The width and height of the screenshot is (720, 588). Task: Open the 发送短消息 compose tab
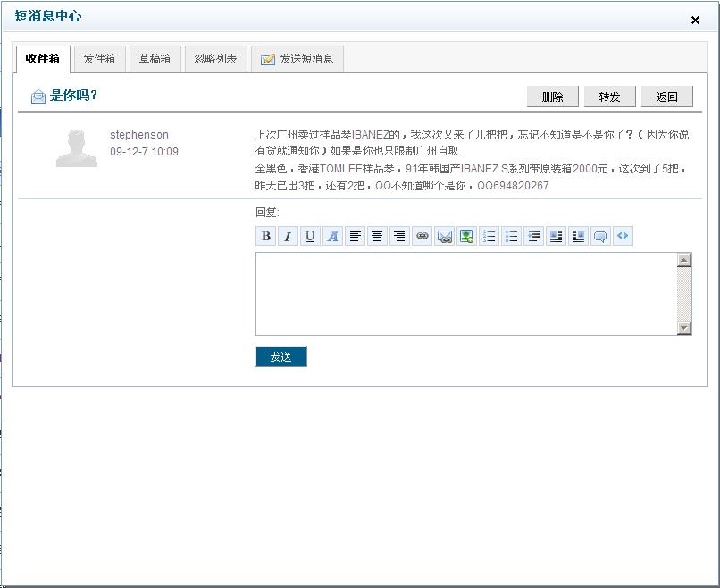pyautogui.click(x=297, y=59)
